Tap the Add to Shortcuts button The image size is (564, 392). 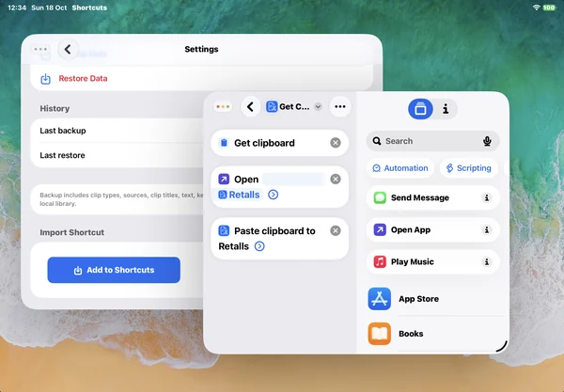coord(114,270)
